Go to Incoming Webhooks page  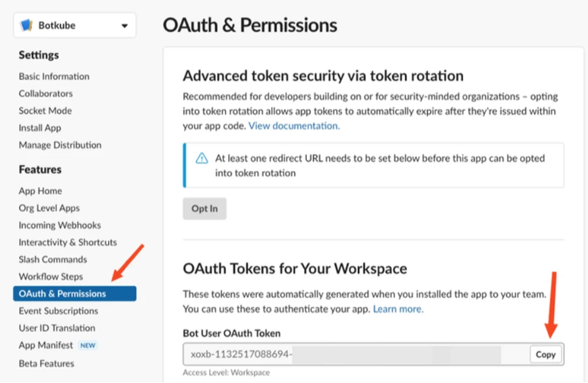point(60,225)
